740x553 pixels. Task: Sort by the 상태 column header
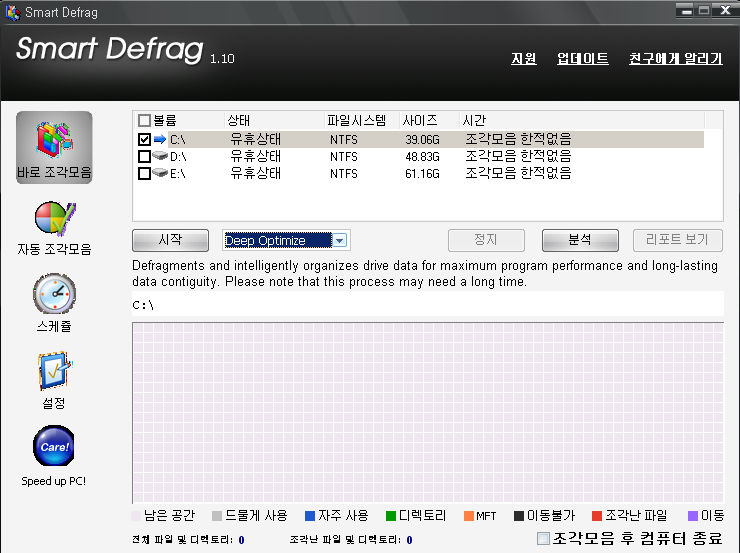click(x=274, y=120)
